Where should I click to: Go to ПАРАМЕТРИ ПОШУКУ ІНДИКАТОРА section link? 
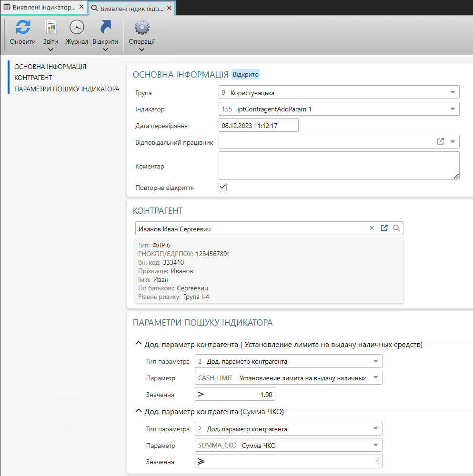66,89
